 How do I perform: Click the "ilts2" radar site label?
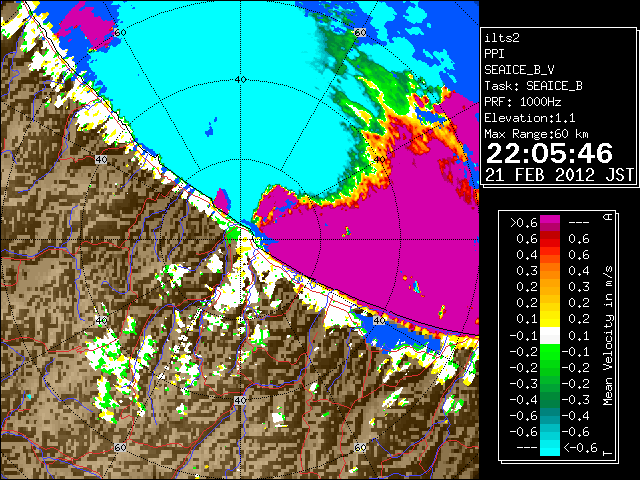click(502, 38)
